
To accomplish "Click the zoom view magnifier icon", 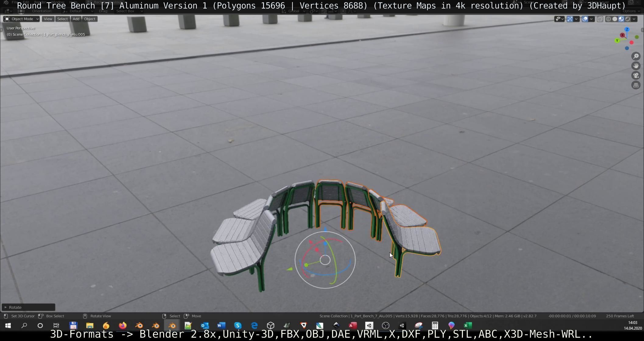I will 636,56.
